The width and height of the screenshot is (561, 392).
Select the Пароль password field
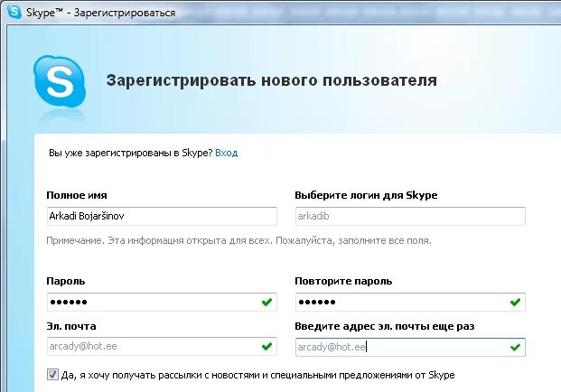162,302
